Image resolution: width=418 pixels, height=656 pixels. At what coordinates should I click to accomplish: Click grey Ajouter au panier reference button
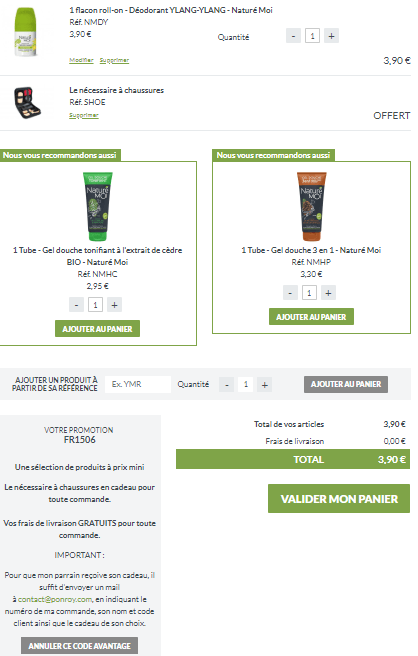pyautogui.click(x=346, y=384)
